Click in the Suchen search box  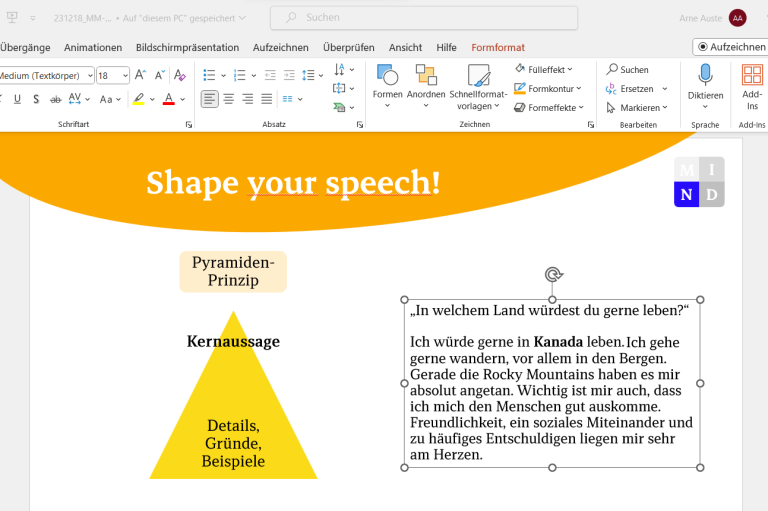point(424,18)
